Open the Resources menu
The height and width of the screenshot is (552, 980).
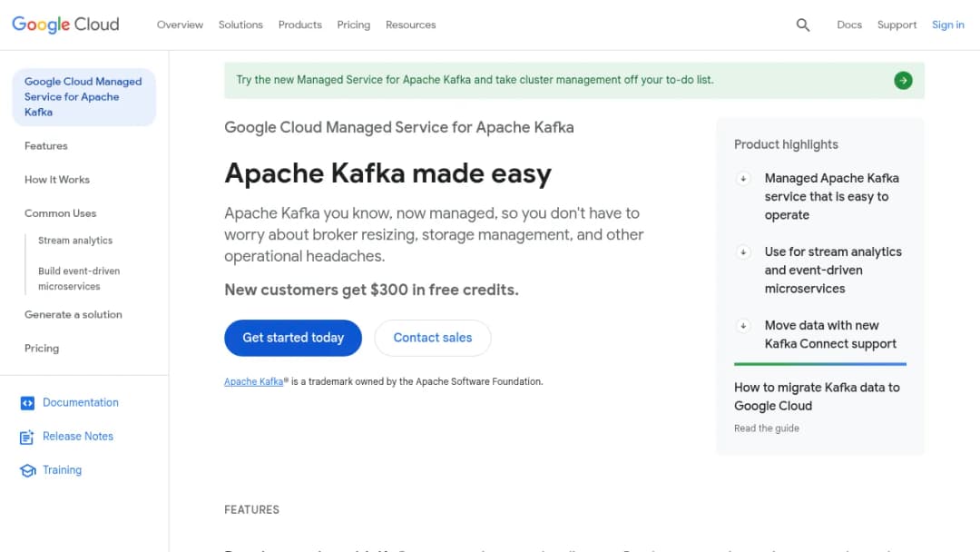click(411, 25)
